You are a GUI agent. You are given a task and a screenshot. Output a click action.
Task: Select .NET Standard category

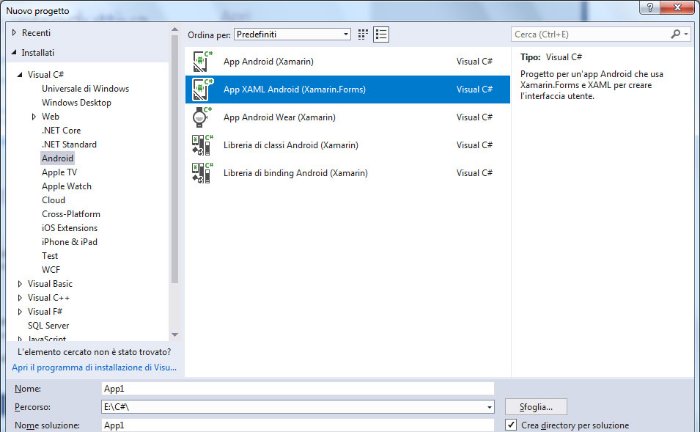pyautogui.click(x=69, y=144)
